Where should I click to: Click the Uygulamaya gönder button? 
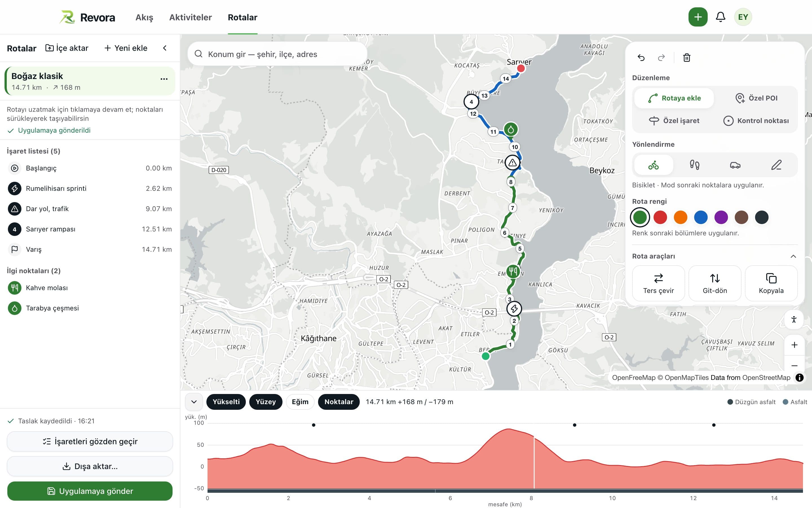pos(90,491)
